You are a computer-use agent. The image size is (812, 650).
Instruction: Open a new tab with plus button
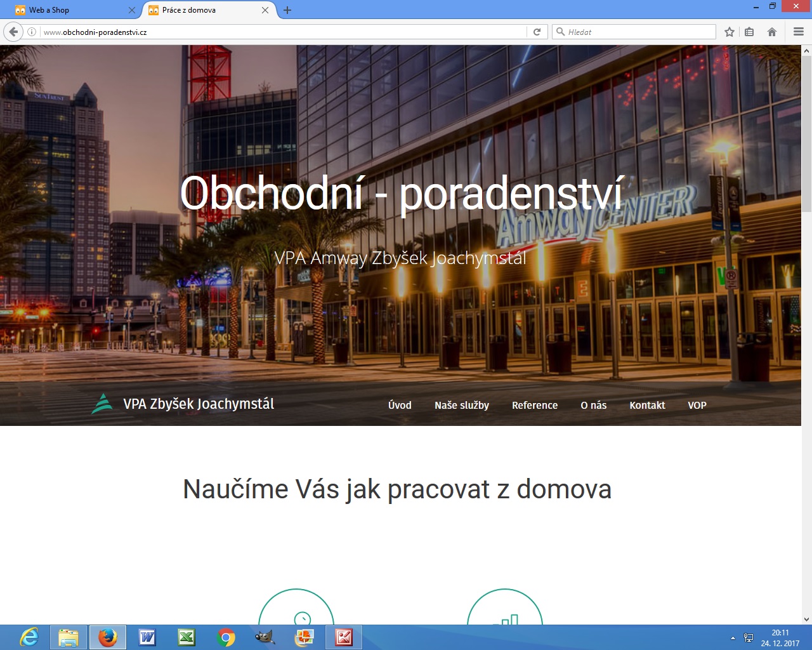tap(287, 10)
